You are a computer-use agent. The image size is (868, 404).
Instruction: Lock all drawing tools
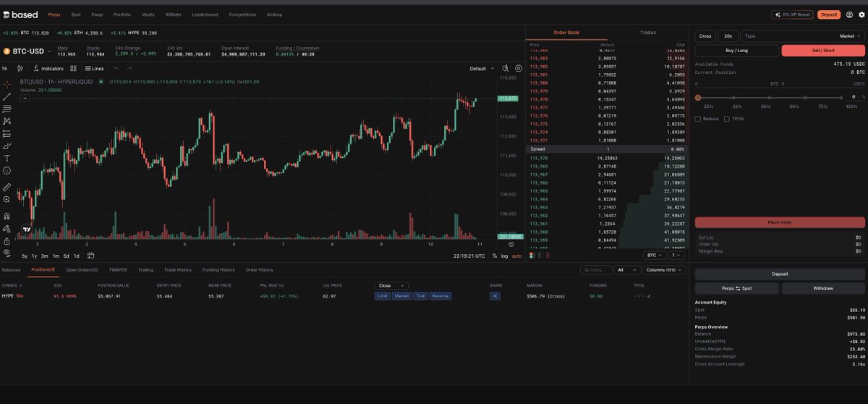[x=7, y=240]
